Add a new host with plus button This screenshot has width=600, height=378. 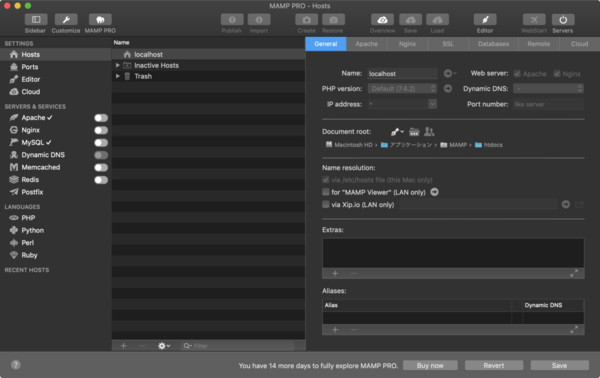pyautogui.click(x=124, y=346)
